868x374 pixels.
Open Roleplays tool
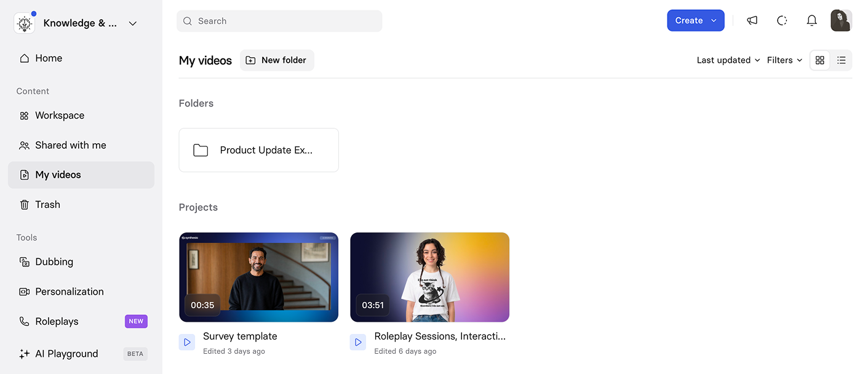[x=81, y=322]
